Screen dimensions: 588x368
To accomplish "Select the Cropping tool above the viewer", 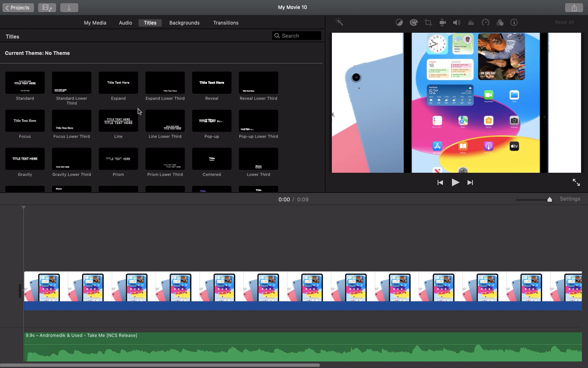I will point(428,23).
